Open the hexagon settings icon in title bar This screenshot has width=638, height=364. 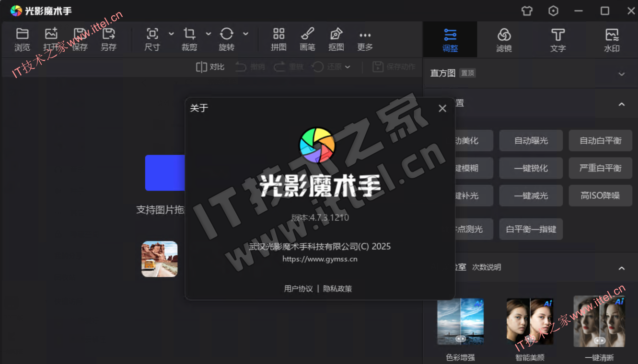coord(553,11)
